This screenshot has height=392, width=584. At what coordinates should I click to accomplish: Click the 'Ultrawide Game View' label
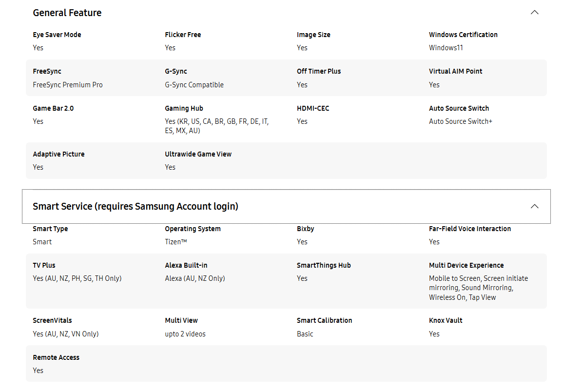click(x=198, y=154)
